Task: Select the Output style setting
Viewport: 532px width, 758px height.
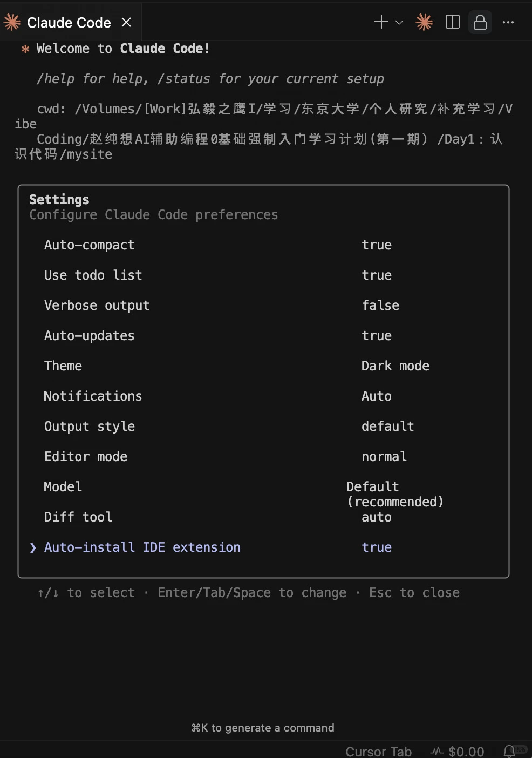Action: click(90, 427)
